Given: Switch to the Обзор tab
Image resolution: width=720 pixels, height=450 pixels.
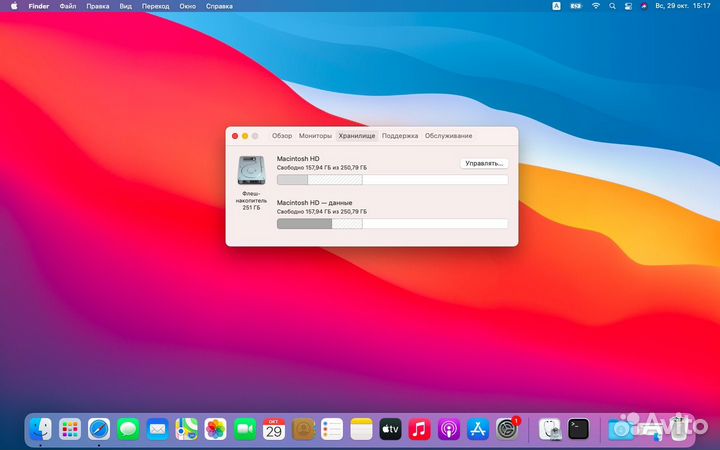Looking at the screenshot, I should click(282, 136).
